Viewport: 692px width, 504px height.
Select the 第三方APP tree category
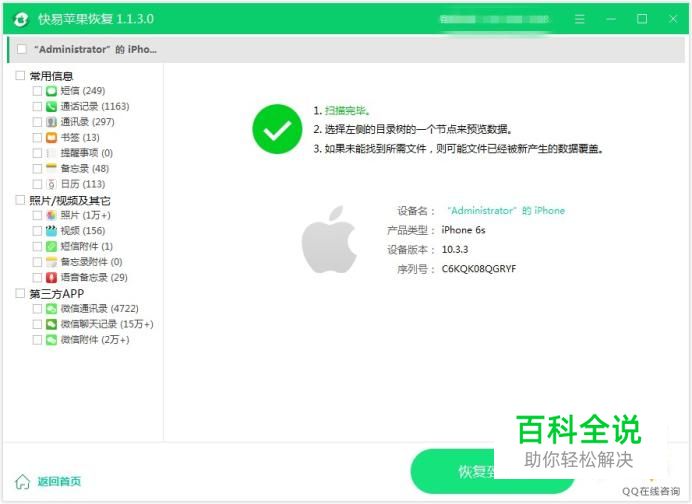[56, 293]
